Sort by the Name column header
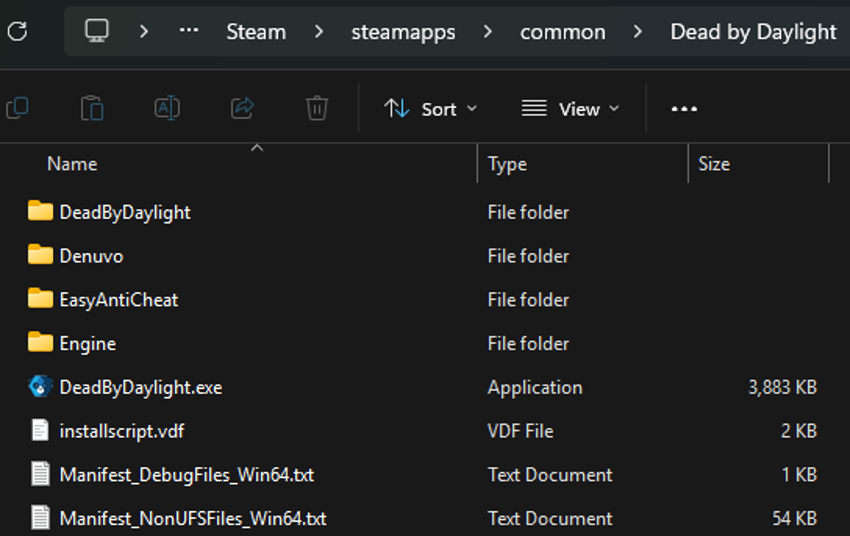Image resolution: width=850 pixels, height=536 pixels. (x=72, y=164)
